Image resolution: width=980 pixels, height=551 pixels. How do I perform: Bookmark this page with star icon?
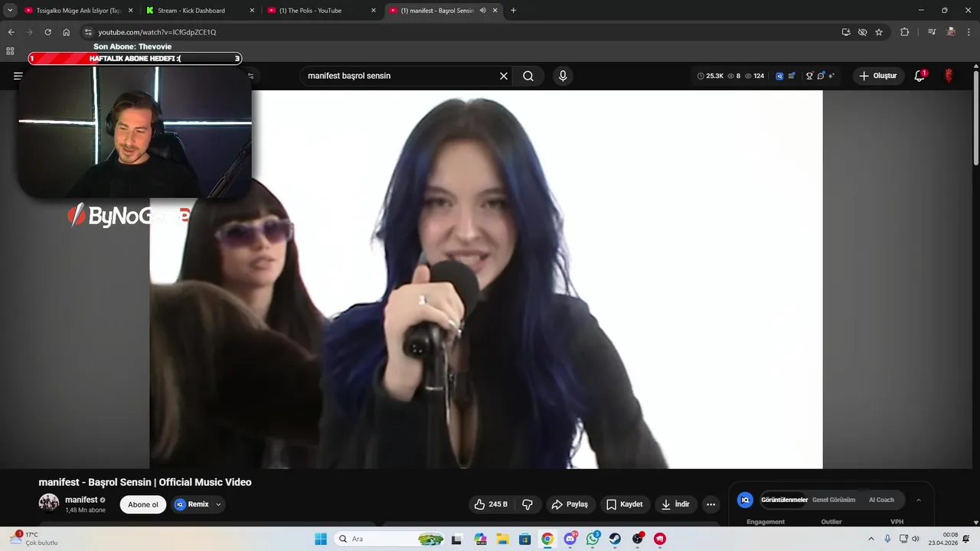click(x=879, y=32)
